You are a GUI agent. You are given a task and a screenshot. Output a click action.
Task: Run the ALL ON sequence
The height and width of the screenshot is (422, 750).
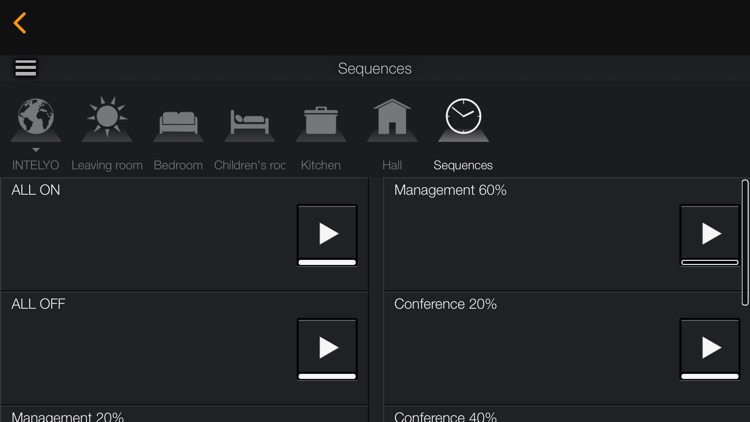point(327,235)
